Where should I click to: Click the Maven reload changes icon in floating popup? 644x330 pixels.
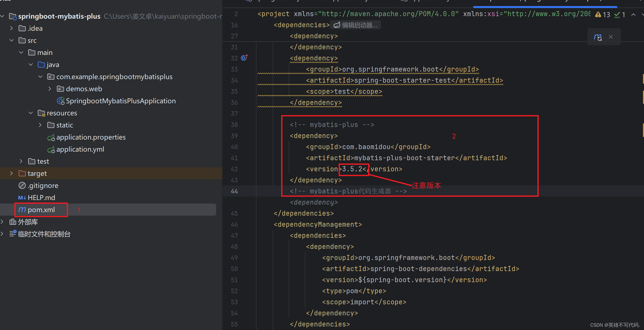click(598, 37)
